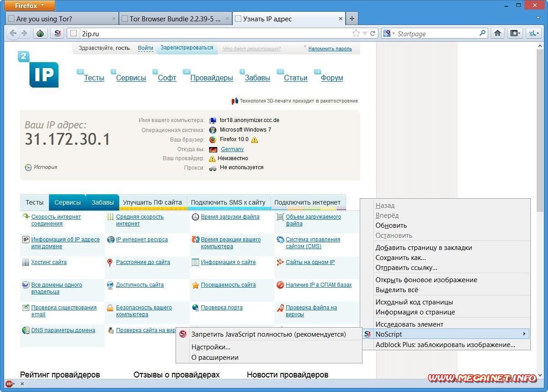Select 'О расширении' in NoScript submenu

pyautogui.click(x=215, y=358)
